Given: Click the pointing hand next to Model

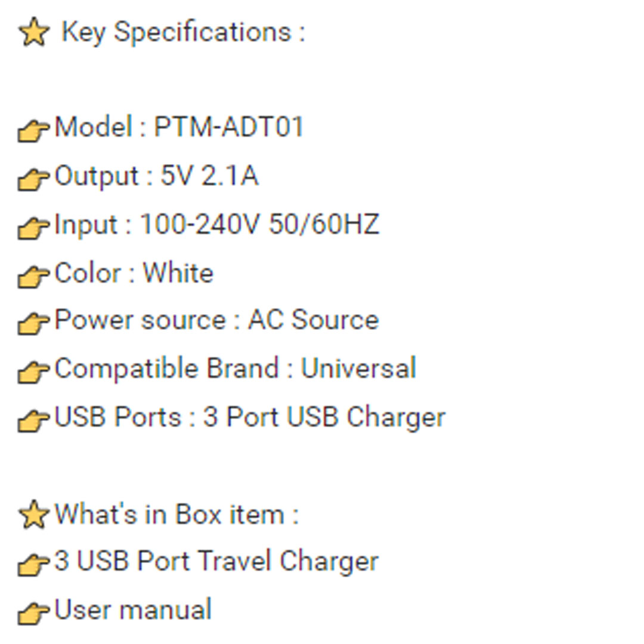Looking at the screenshot, I should click(x=33, y=129).
